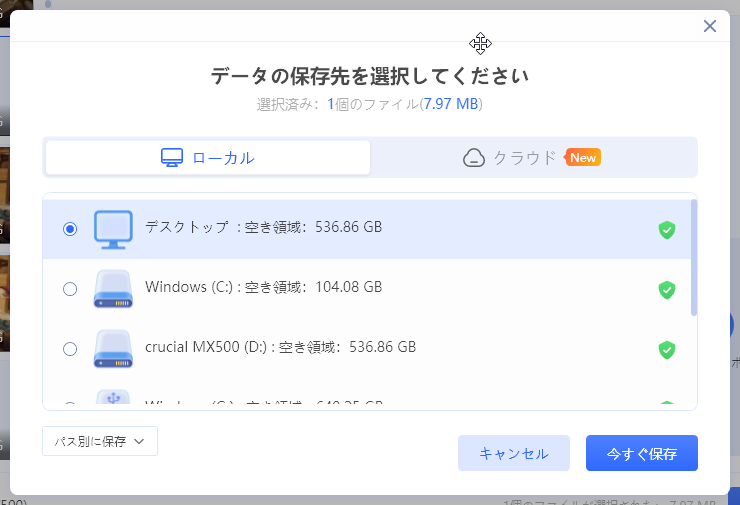
Task: Select the Windows (C:) radio button
Action: click(x=70, y=289)
